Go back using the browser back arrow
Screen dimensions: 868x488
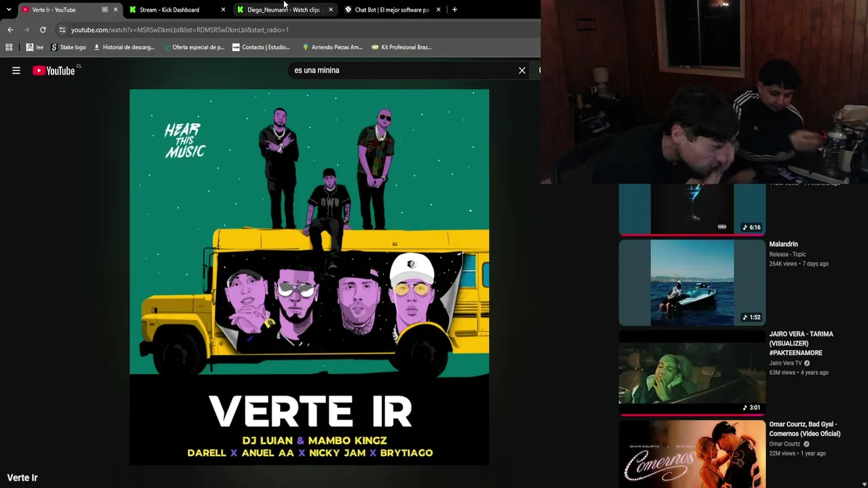10,30
